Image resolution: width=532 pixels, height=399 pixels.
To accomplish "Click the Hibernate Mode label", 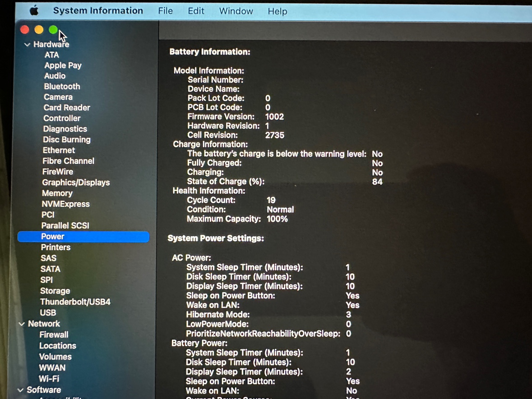I will coord(218,315).
